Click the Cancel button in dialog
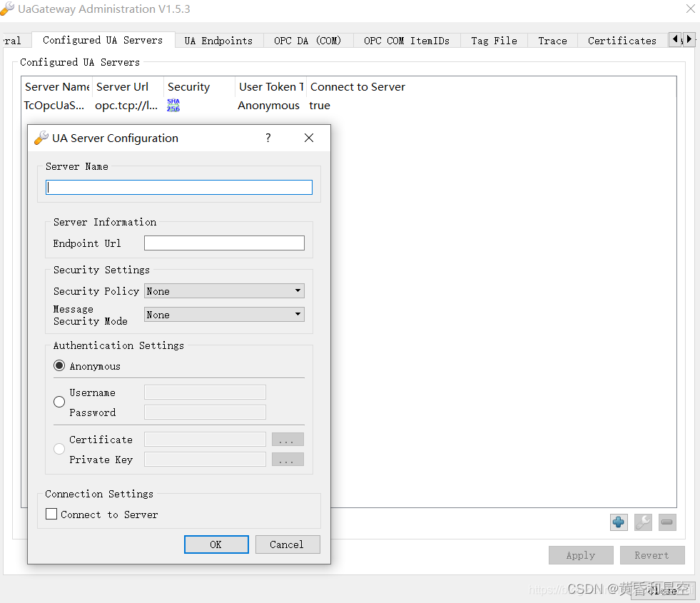 coord(287,544)
